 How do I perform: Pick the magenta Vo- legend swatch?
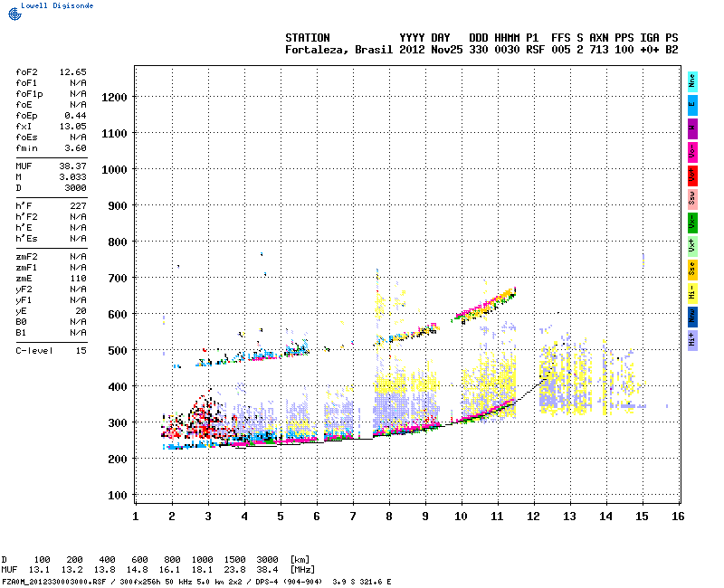point(692,152)
